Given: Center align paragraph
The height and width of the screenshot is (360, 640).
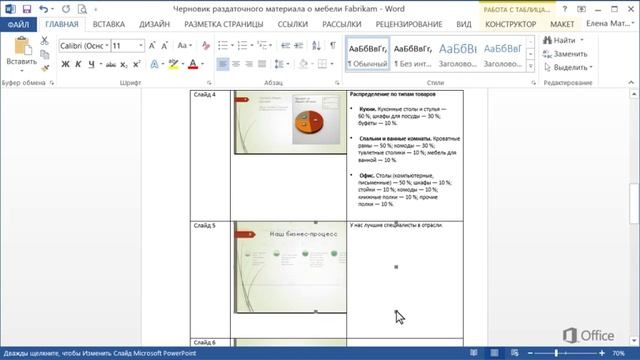Looking at the screenshot, I should pyautogui.click(x=236, y=64).
